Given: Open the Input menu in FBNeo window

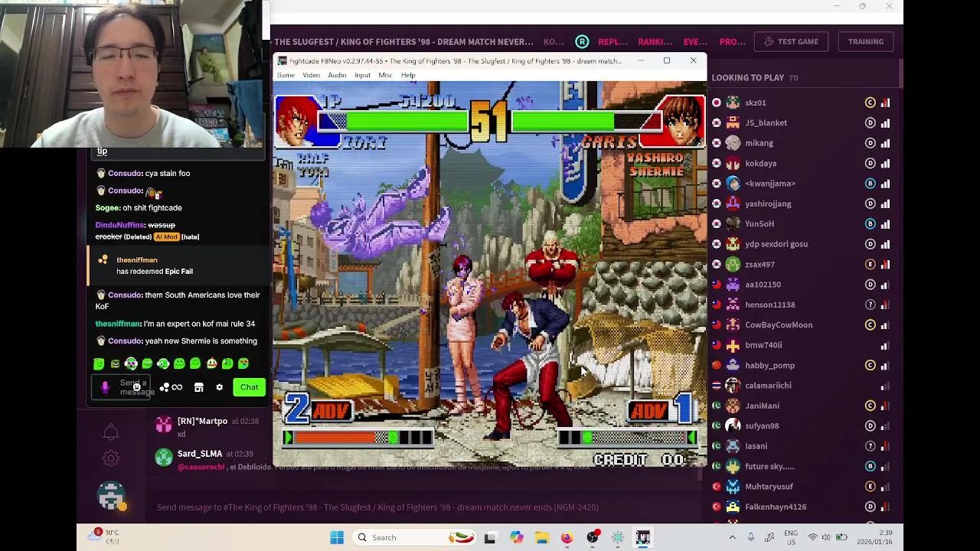Looking at the screenshot, I should [x=362, y=75].
